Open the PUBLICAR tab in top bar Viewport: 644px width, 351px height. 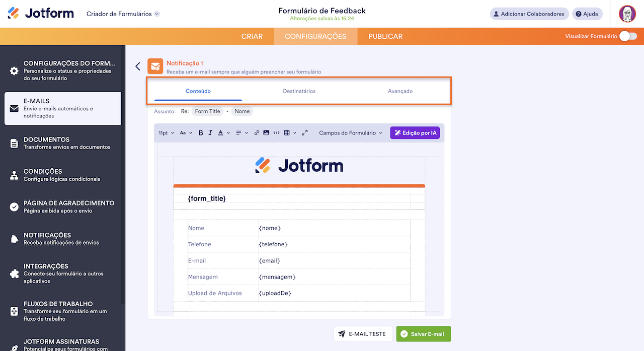click(385, 36)
